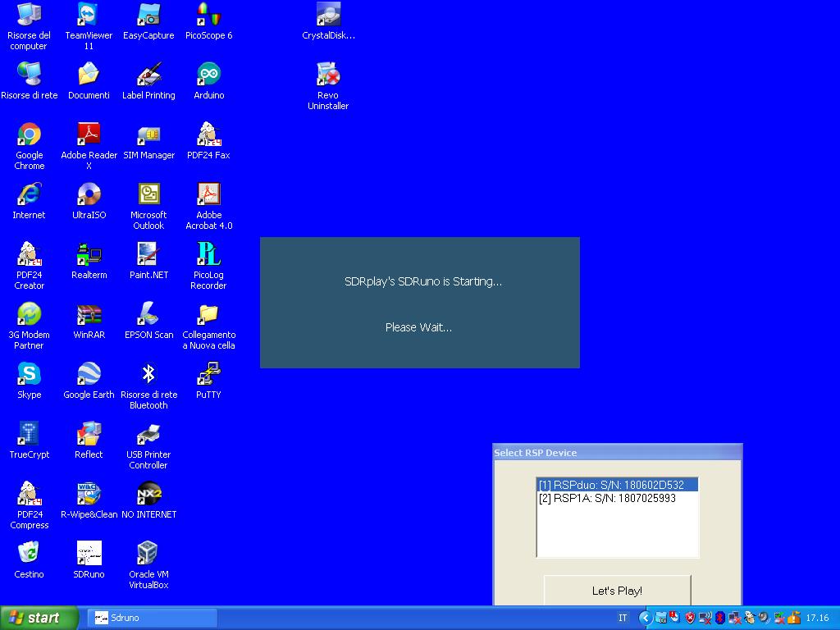This screenshot has height=630, width=840.
Task: Click the Microsoft Outlook icon
Action: coord(148,194)
